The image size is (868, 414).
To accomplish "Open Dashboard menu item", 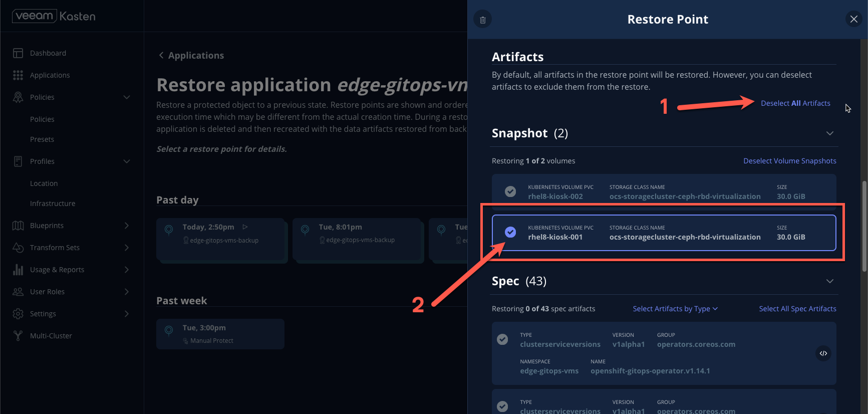I will click(x=48, y=53).
